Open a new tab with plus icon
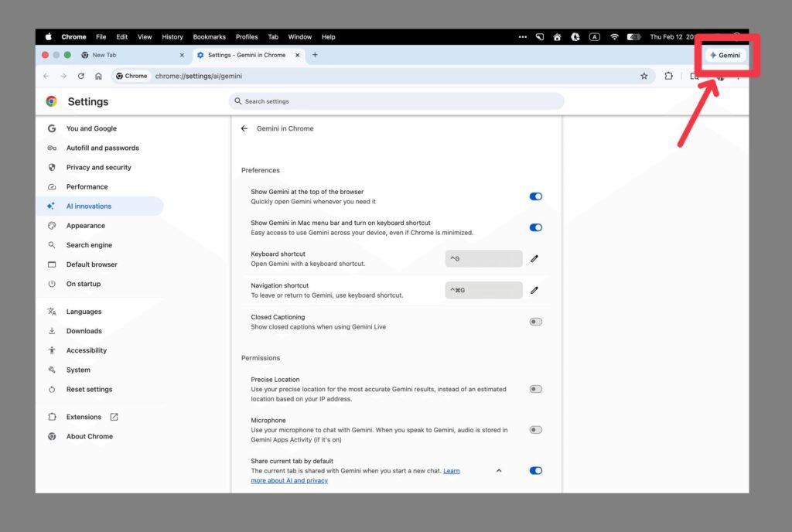The height and width of the screenshot is (532, 792). (x=315, y=54)
